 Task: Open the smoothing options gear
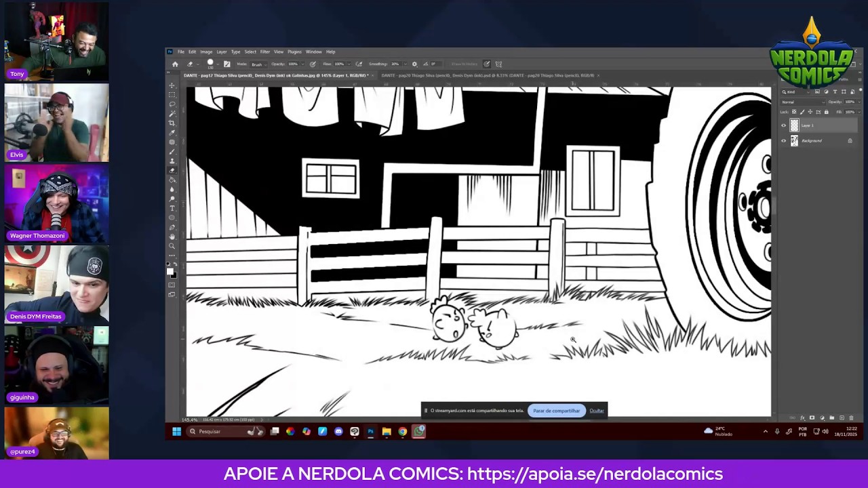point(414,64)
